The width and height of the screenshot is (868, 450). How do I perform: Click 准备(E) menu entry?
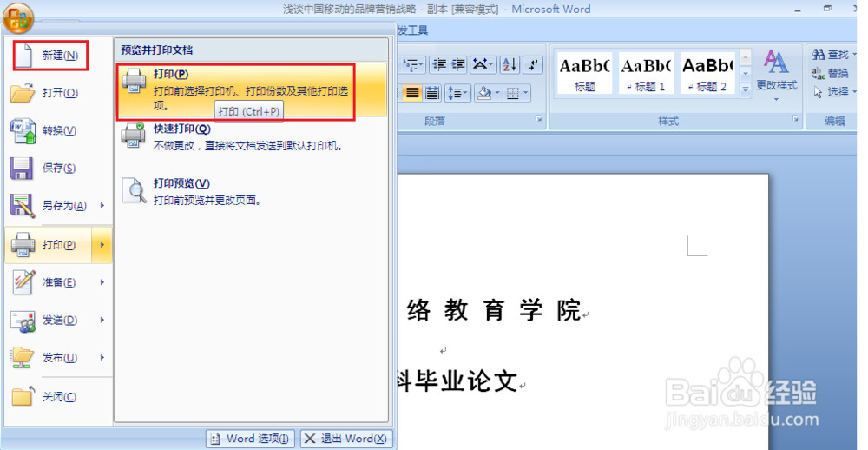pyautogui.click(x=59, y=282)
